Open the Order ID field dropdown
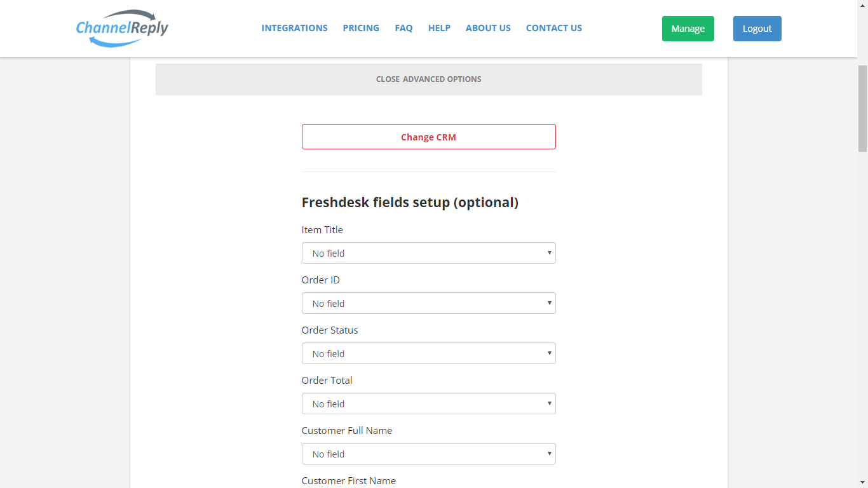This screenshot has height=488, width=868. pyautogui.click(x=429, y=303)
